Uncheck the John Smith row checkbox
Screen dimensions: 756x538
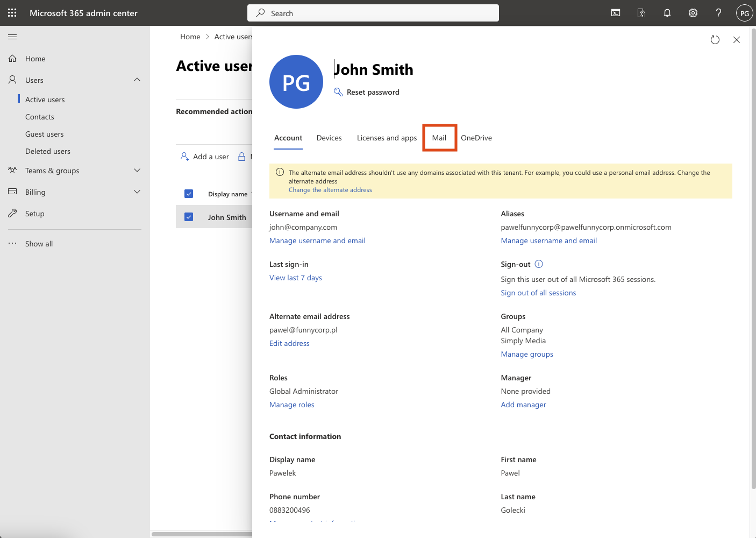(x=189, y=217)
